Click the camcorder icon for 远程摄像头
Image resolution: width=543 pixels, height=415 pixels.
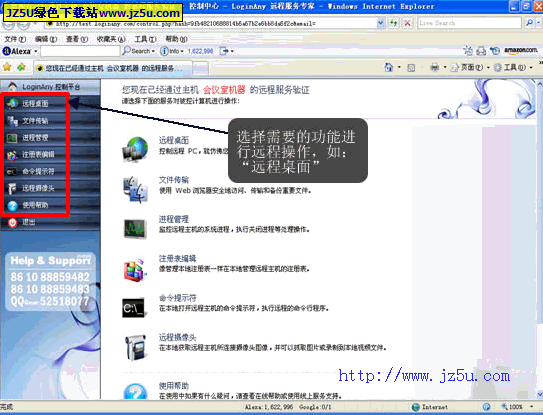135,347
